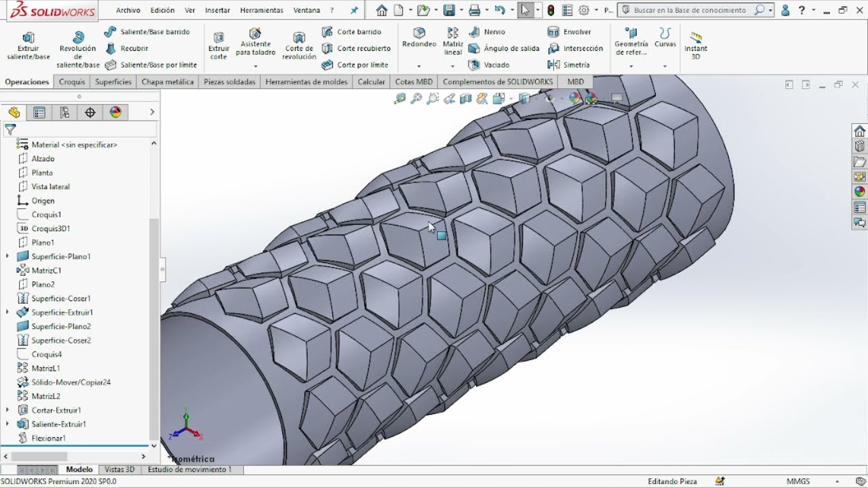The height and width of the screenshot is (488, 868).
Task: Open the Archivo menu
Action: coord(128,10)
